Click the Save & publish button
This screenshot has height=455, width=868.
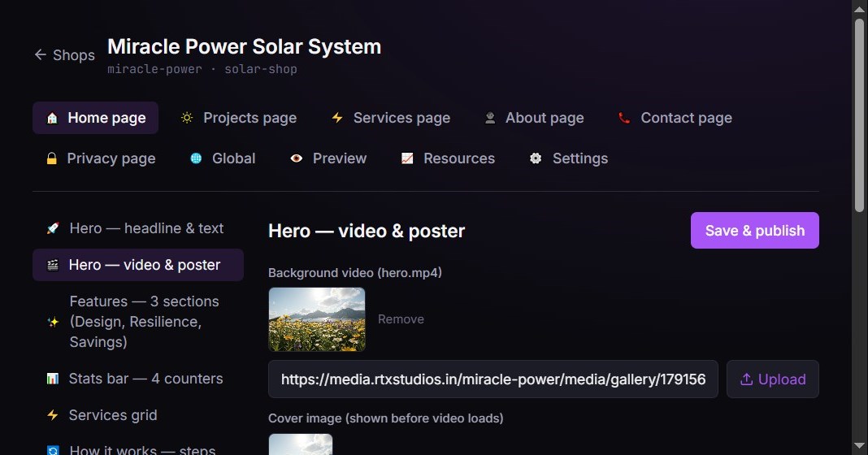click(x=754, y=230)
